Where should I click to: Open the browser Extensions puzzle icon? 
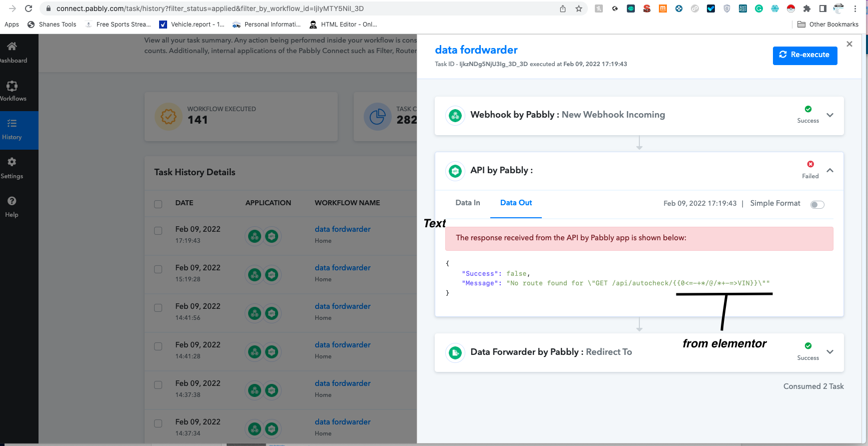coord(806,9)
